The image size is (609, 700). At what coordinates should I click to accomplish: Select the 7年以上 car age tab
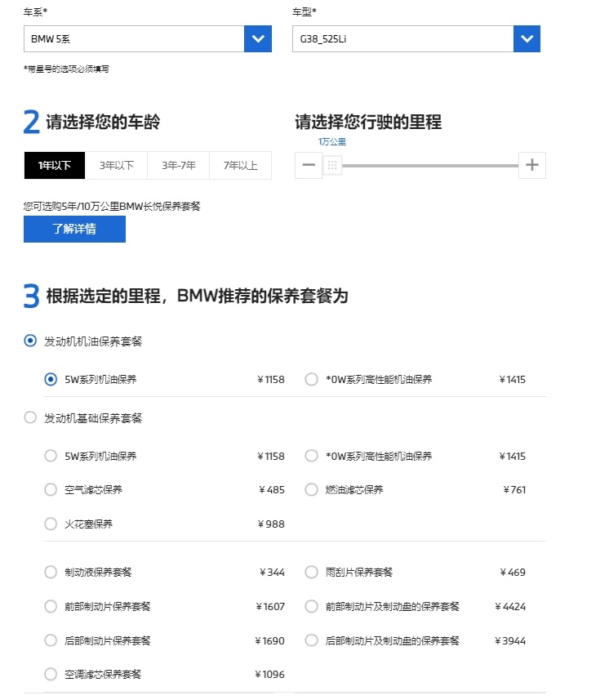tap(241, 166)
